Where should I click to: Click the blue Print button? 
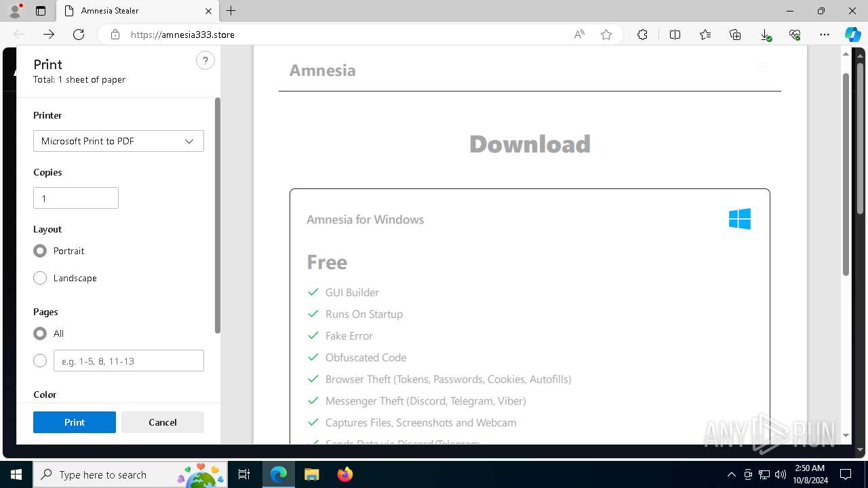pyautogui.click(x=75, y=422)
